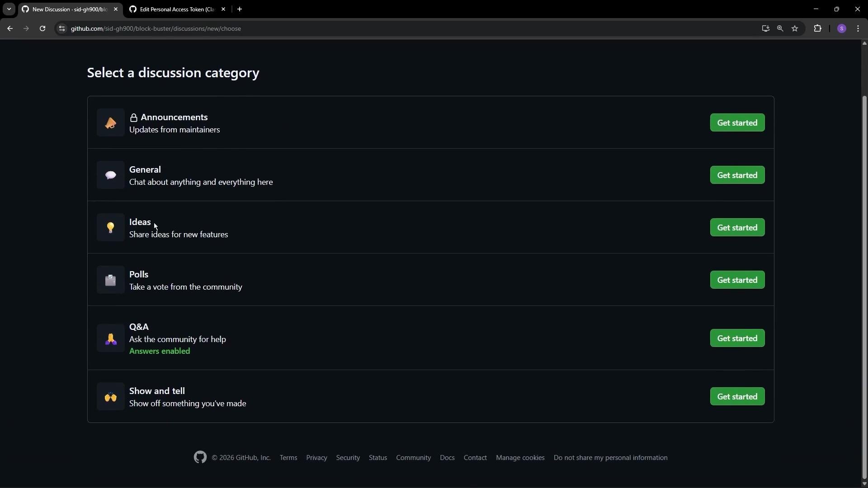The width and height of the screenshot is (868, 488).
Task: Click the Announcements category title
Action: pyautogui.click(x=174, y=117)
